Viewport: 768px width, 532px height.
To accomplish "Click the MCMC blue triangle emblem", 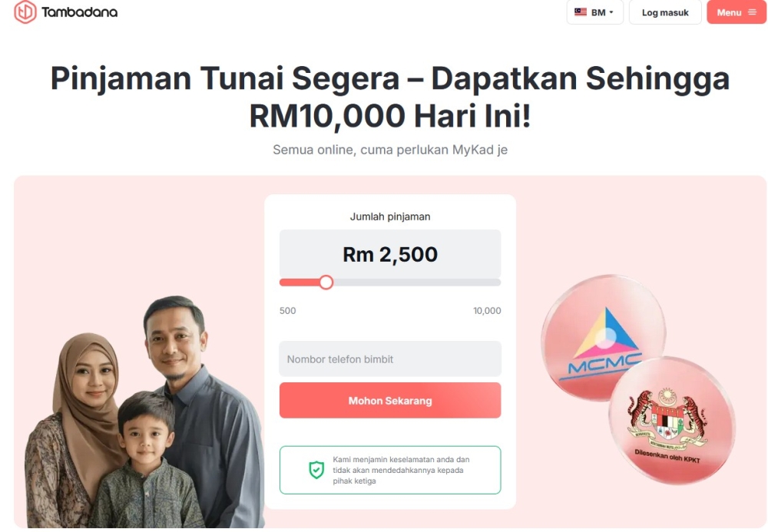I will [607, 334].
